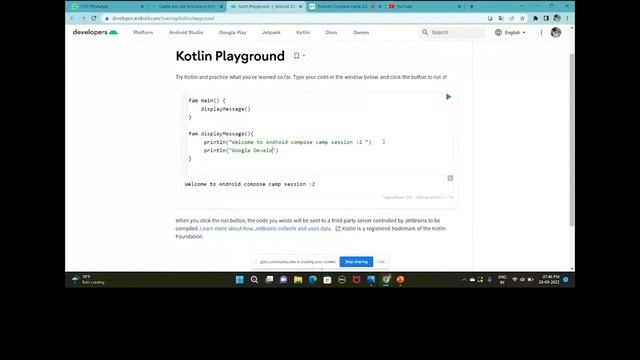This screenshot has width=640, height=360.
Task: Reload the page with the refresh icon
Action: (x=94, y=18)
